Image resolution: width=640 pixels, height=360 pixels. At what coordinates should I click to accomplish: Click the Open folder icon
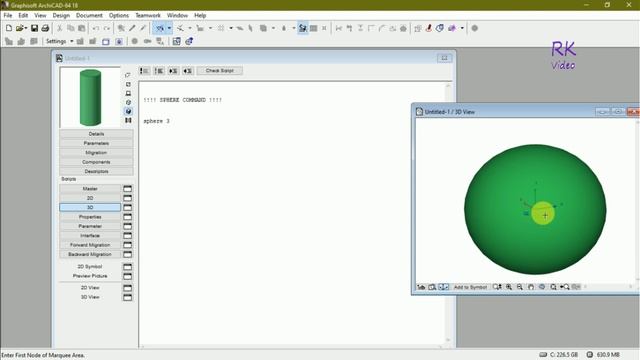(19, 28)
